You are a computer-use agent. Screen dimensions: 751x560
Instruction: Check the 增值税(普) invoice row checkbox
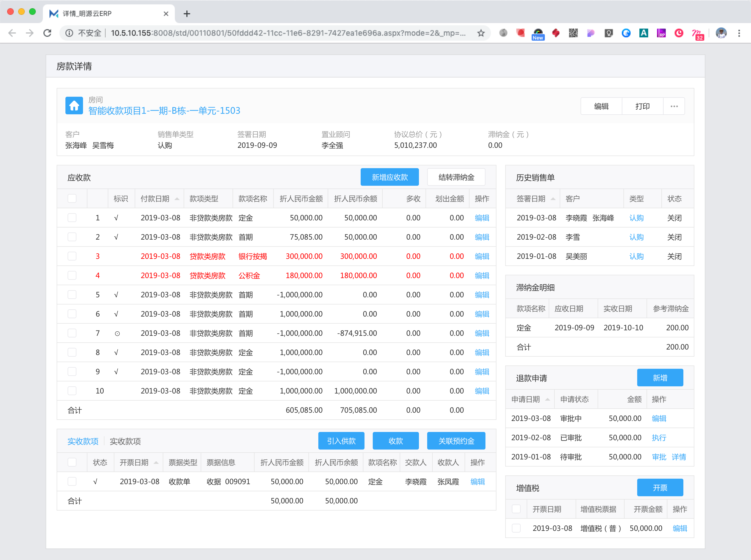516,528
